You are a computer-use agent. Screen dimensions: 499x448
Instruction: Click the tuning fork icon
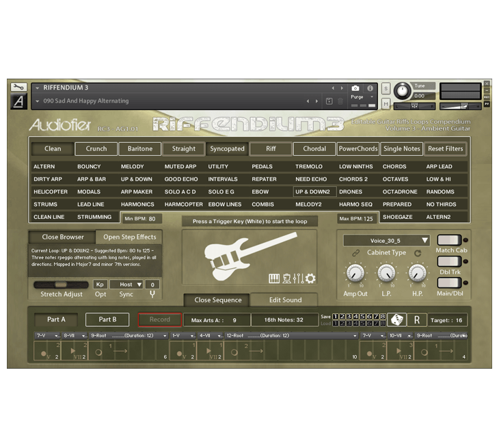coord(152,294)
